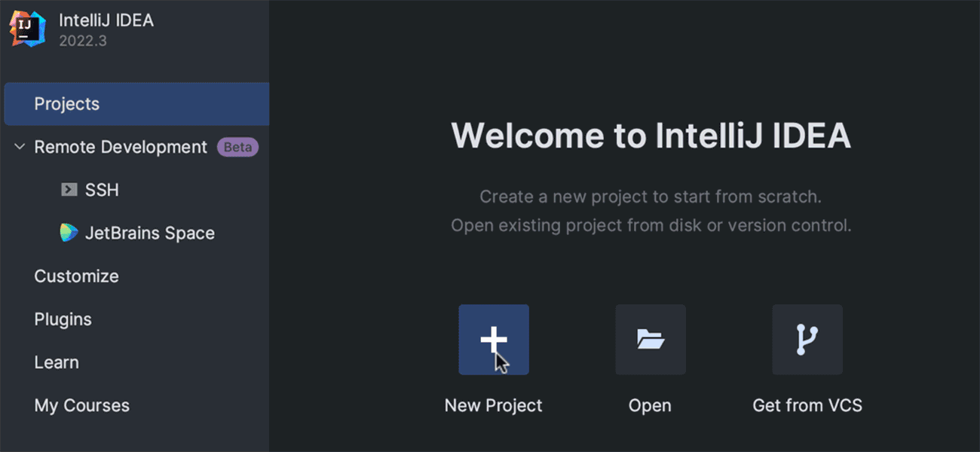The image size is (980, 452).
Task: Click the Beta badge
Action: pos(237,148)
